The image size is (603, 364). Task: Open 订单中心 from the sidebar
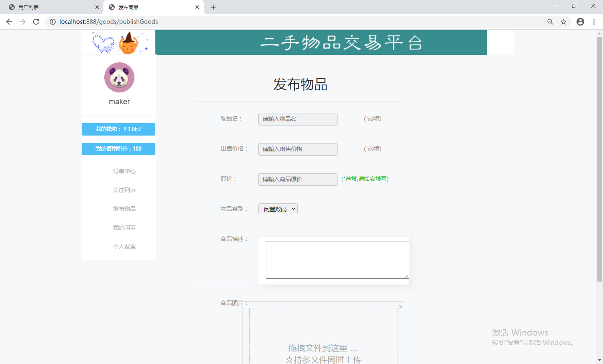tap(124, 171)
